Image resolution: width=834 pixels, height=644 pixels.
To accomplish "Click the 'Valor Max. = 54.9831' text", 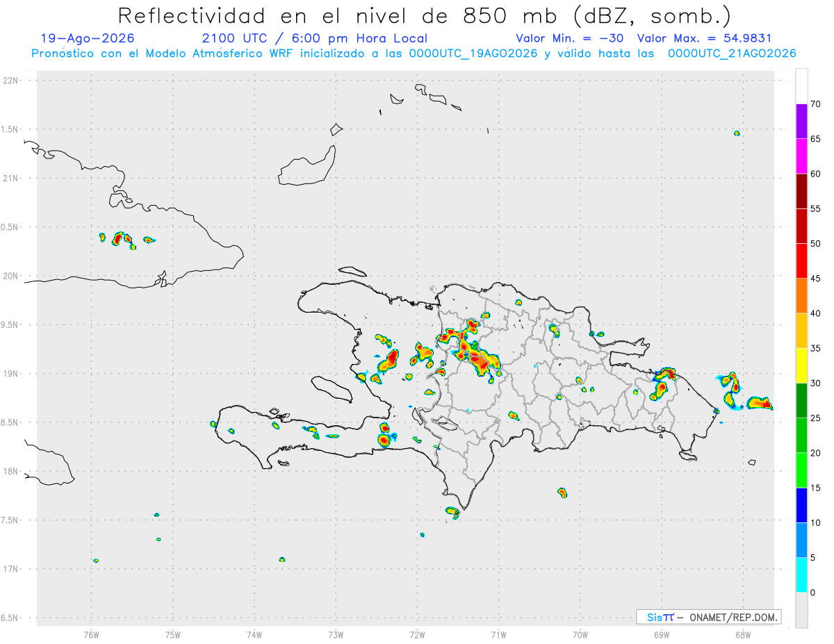I will [x=704, y=38].
